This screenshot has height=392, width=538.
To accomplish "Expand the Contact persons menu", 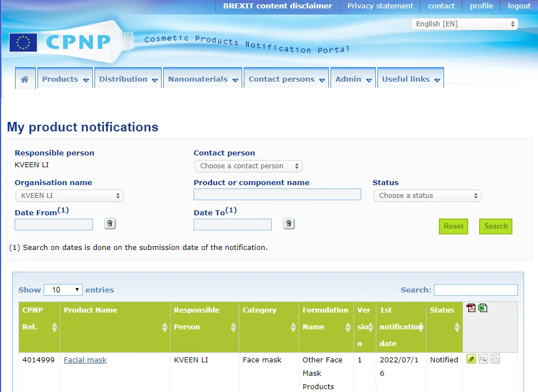I will tap(286, 79).
